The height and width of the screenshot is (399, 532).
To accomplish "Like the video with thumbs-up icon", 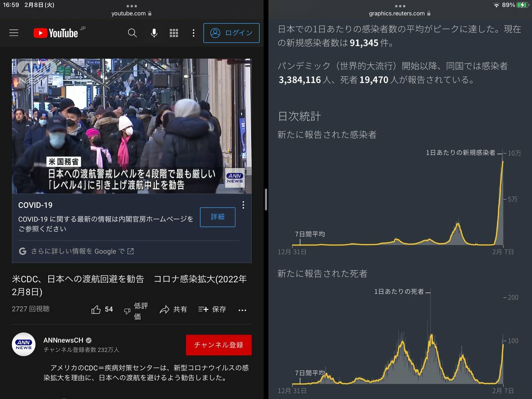I will tap(96, 309).
